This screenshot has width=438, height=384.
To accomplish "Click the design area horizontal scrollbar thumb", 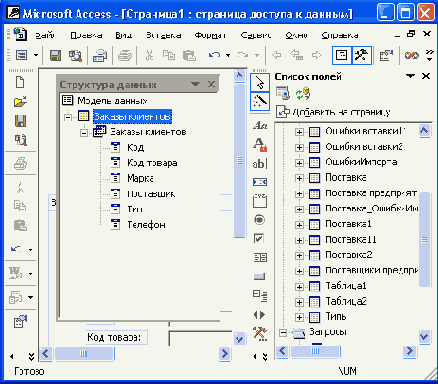I will (x=84, y=354).
